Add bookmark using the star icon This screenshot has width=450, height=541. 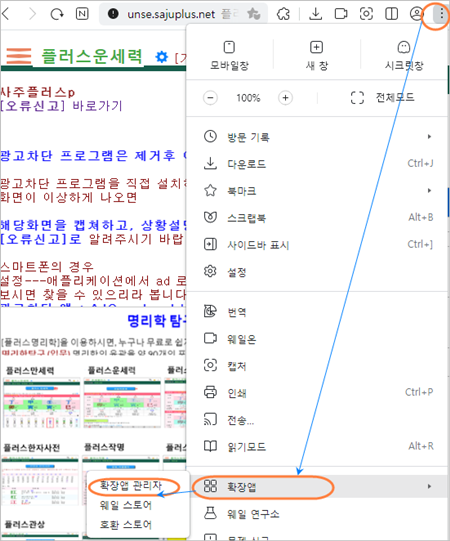click(x=254, y=14)
